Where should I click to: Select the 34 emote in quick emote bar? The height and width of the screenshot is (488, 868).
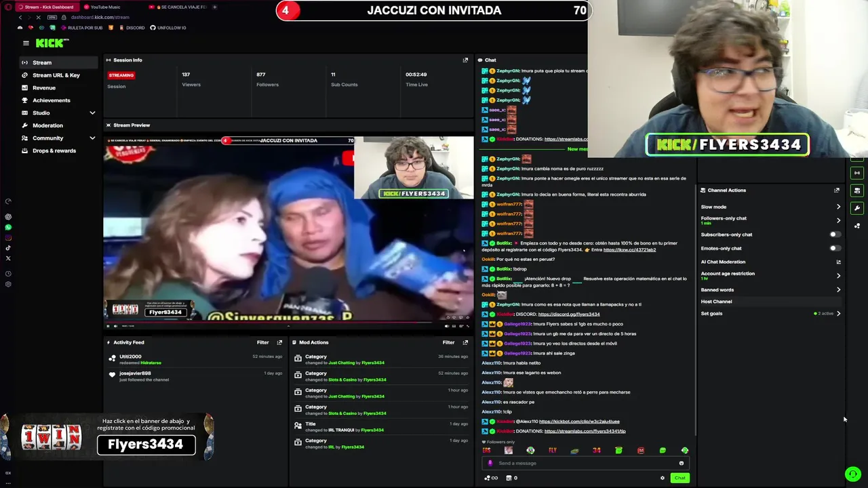597,450
